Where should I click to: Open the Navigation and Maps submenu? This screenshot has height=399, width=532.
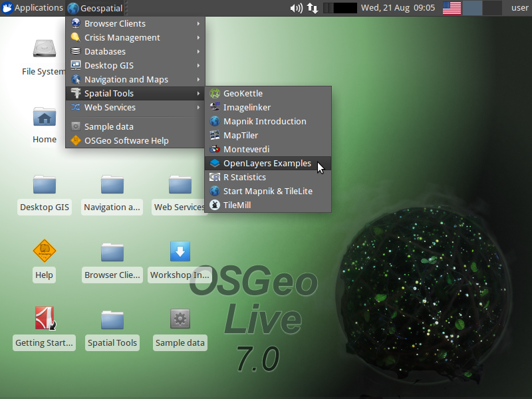pyautogui.click(x=136, y=79)
